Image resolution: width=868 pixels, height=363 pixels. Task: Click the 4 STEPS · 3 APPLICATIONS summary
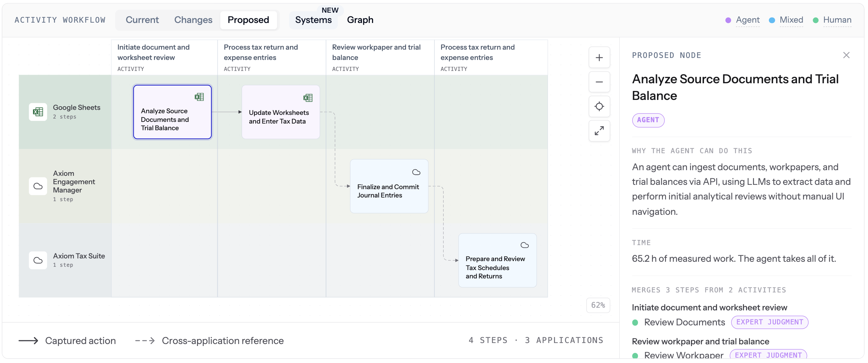point(536,340)
